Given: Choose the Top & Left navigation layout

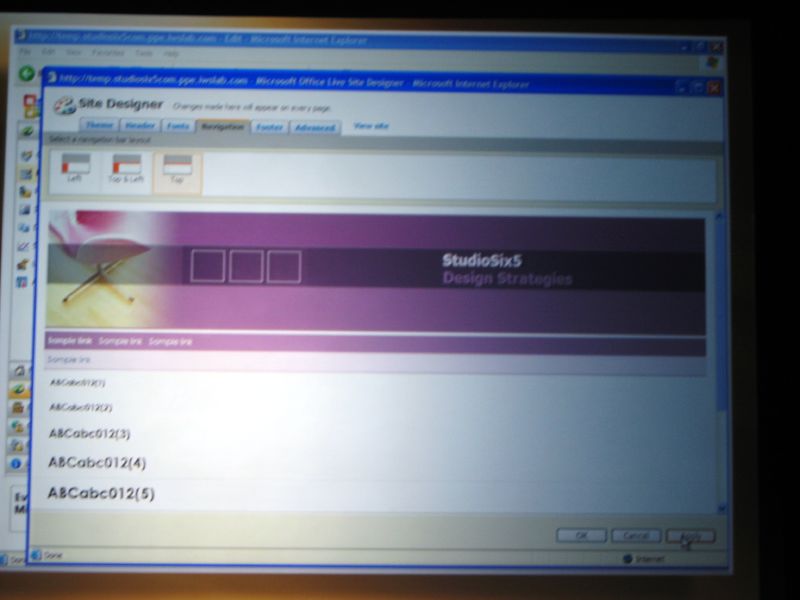Looking at the screenshot, I should (127, 168).
